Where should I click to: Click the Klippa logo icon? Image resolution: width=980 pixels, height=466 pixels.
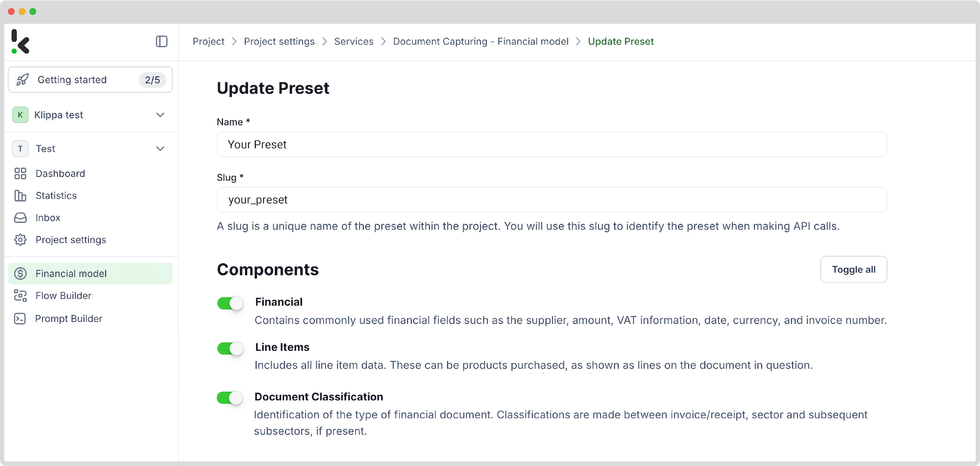[21, 42]
